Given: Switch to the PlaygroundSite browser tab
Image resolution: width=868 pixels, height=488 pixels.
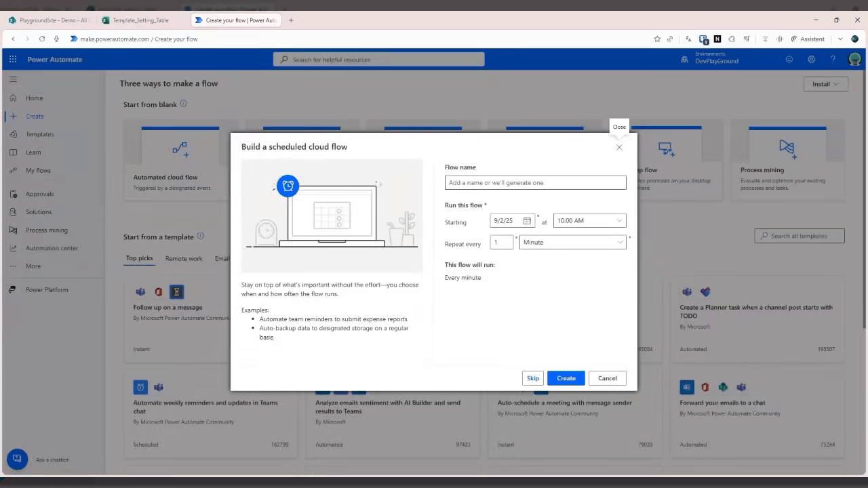Looking at the screenshot, I should (49, 20).
